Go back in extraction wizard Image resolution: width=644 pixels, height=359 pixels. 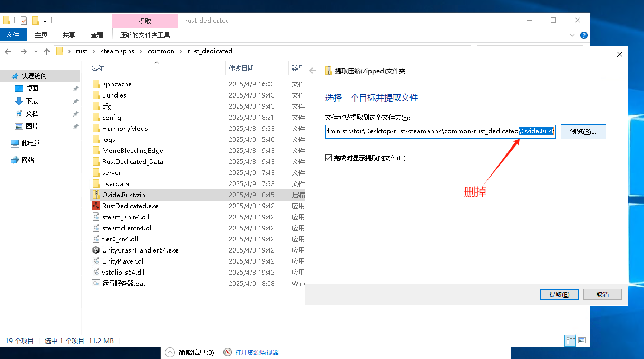(x=313, y=71)
